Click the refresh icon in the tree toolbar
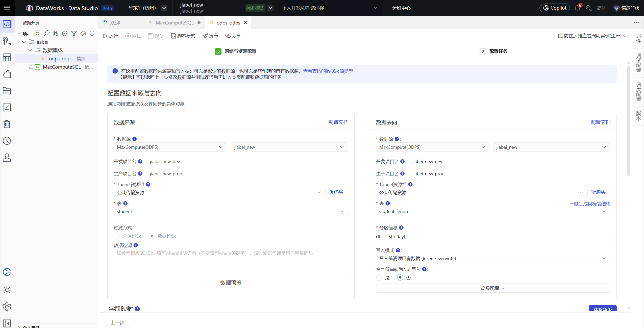Viewport: 644px width, 328px height. pos(92,33)
